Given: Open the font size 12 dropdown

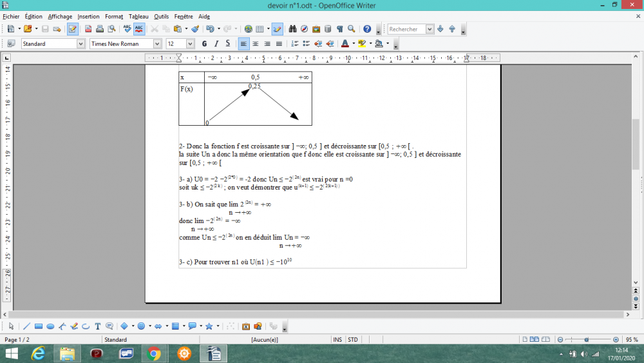Looking at the screenshot, I should 190,44.
